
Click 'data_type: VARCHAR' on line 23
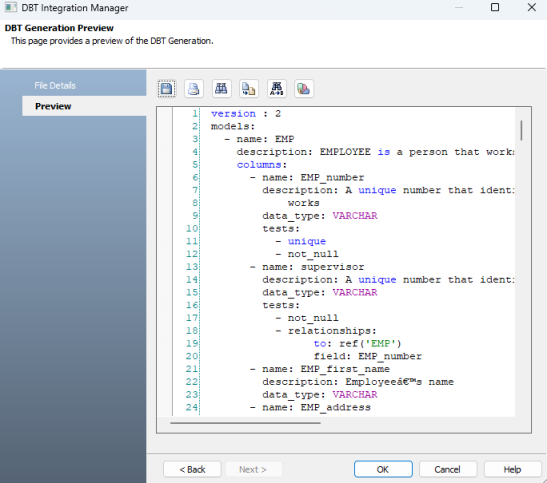[x=320, y=394]
